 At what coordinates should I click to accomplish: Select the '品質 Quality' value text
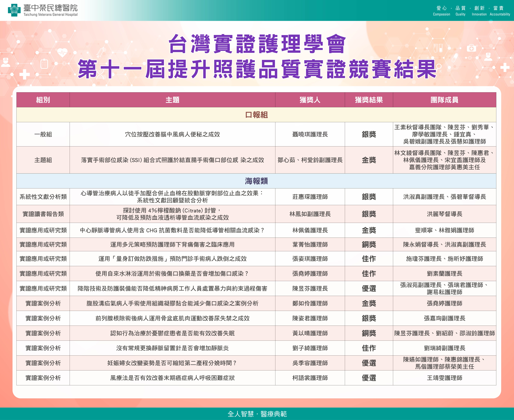tap(460, 11)
